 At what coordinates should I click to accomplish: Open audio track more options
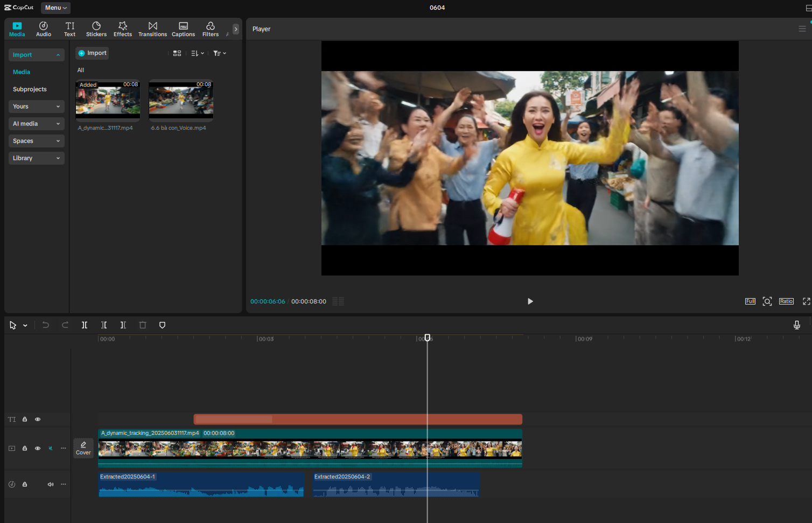[64, 484]
